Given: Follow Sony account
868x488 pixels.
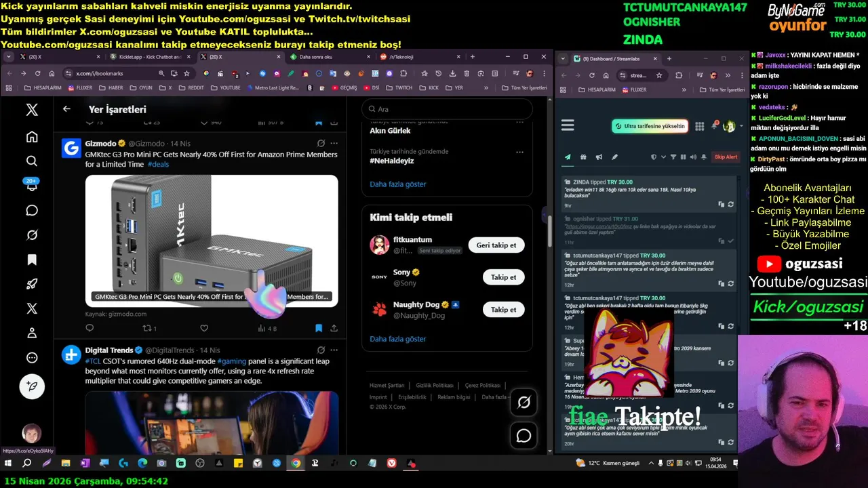Looking at the screenshot, I should coord(503,277).
